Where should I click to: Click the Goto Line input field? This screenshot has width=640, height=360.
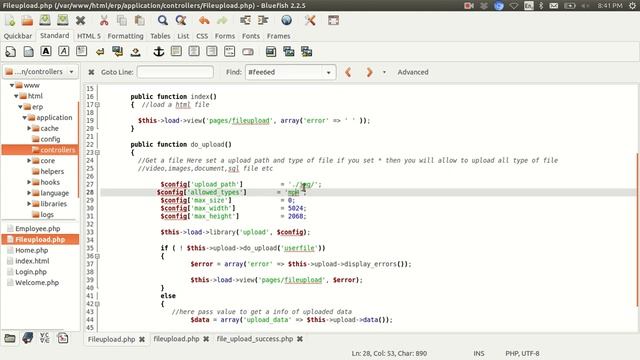coord(175,72)
